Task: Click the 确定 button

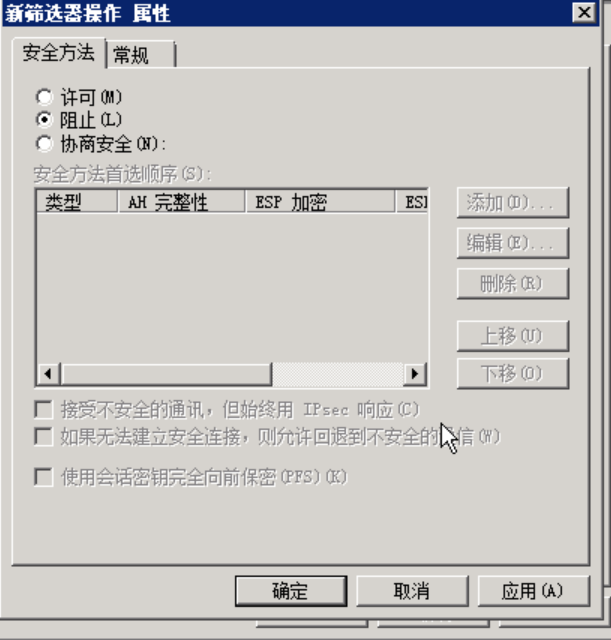Action: pos(291,591)
